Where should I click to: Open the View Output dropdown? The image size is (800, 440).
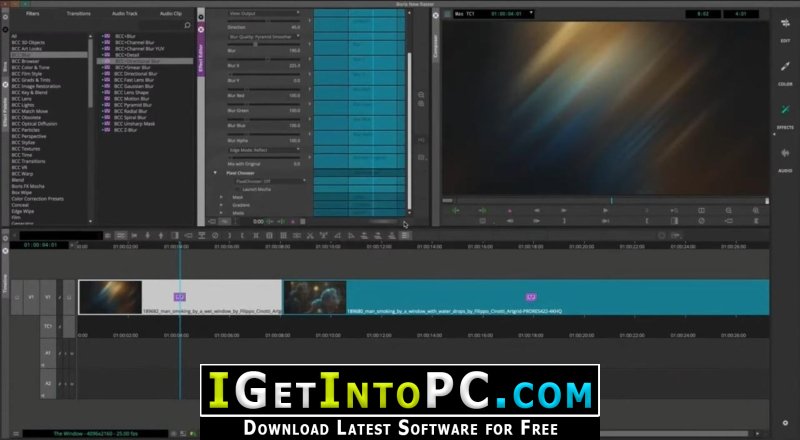(264, 13)
